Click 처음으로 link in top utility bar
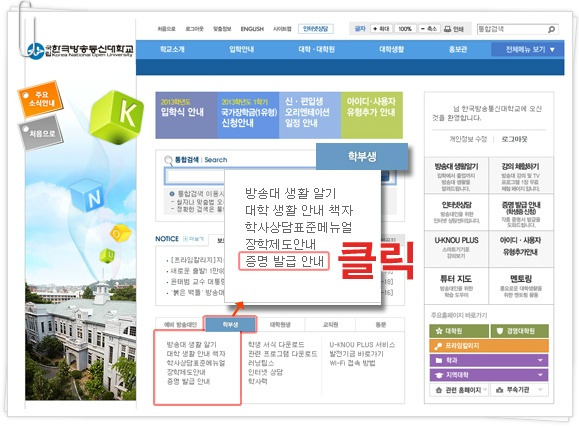Screen dimensions: 579x427 point(167,29)
